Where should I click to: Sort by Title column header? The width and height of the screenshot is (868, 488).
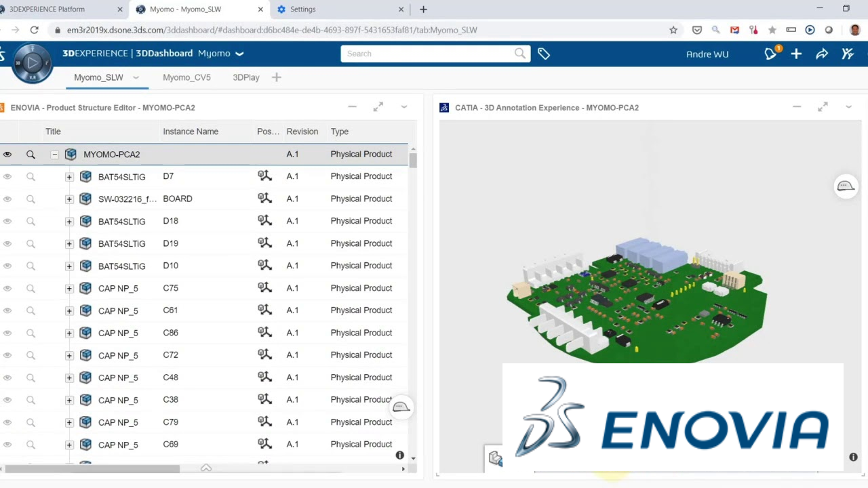[53, 131]
